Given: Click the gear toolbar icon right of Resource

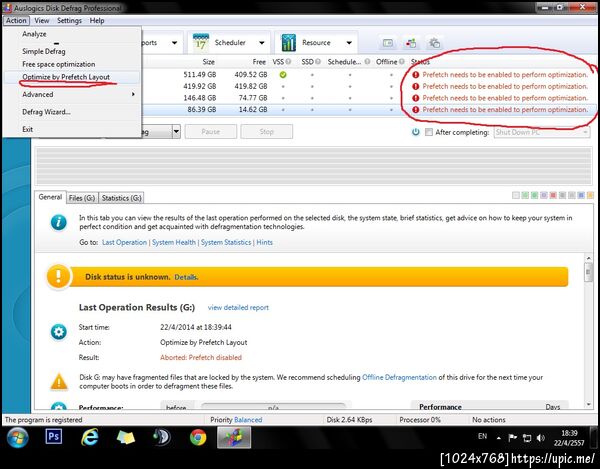Looking at the screenshot, I should (x=434, y=43).
